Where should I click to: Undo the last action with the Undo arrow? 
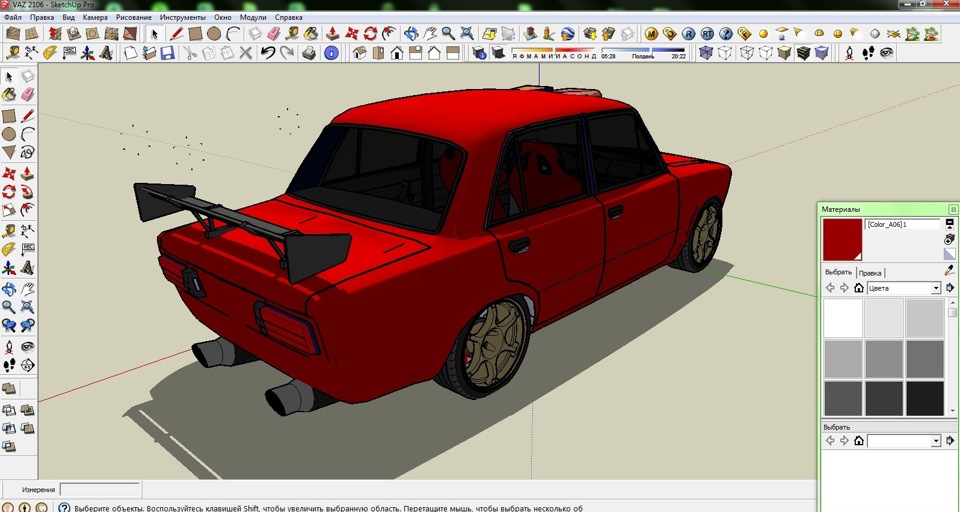click(268, 53)
